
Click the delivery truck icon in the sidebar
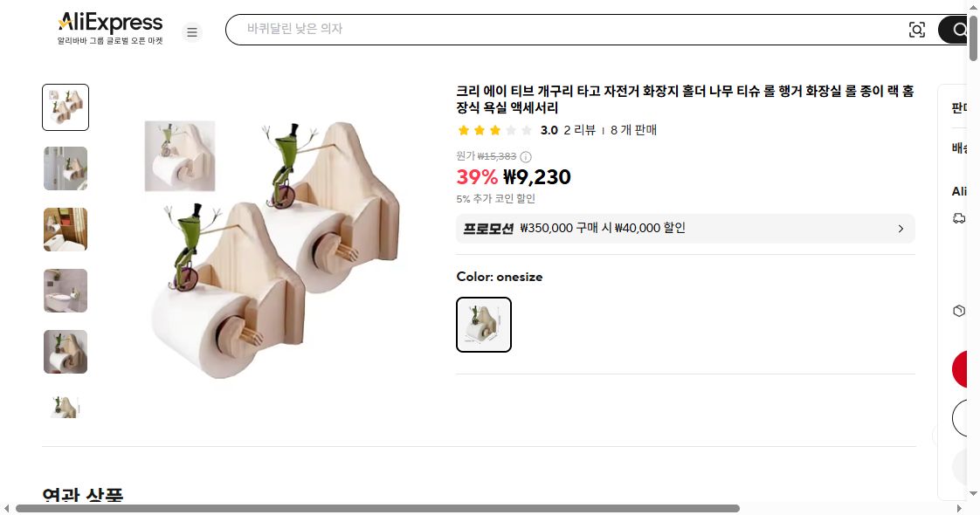[958, 219]
